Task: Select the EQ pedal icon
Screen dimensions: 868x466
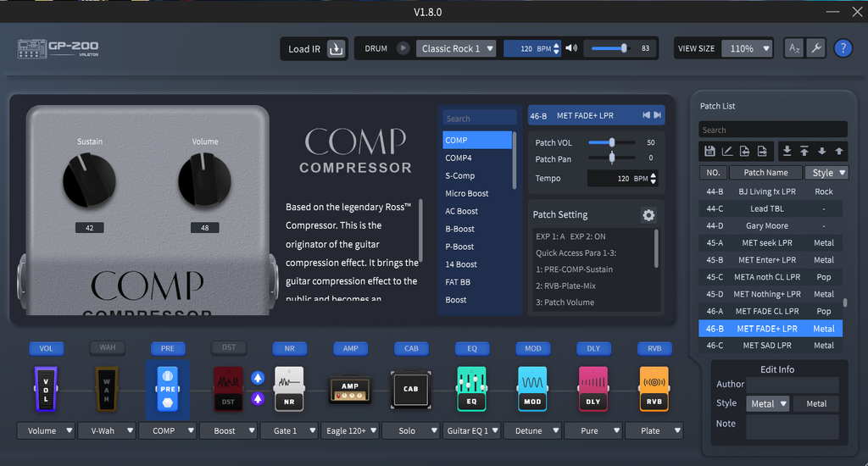Action: pyautogui.click(x=471, y=389)
